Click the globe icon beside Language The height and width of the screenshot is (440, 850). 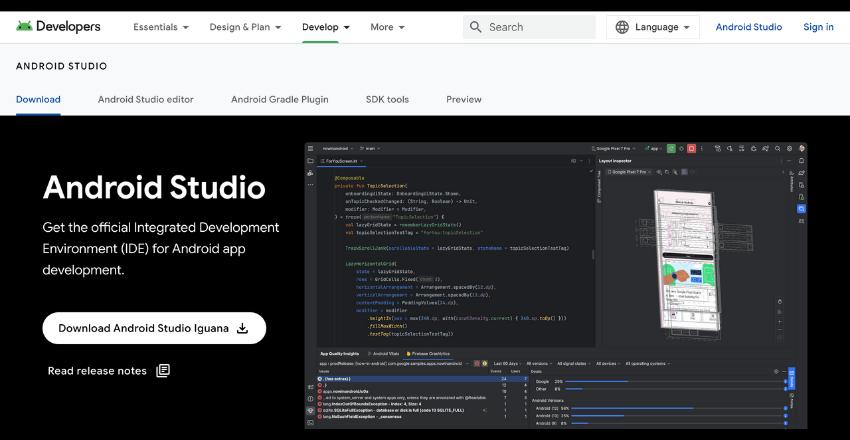click(x=623, y=27)
